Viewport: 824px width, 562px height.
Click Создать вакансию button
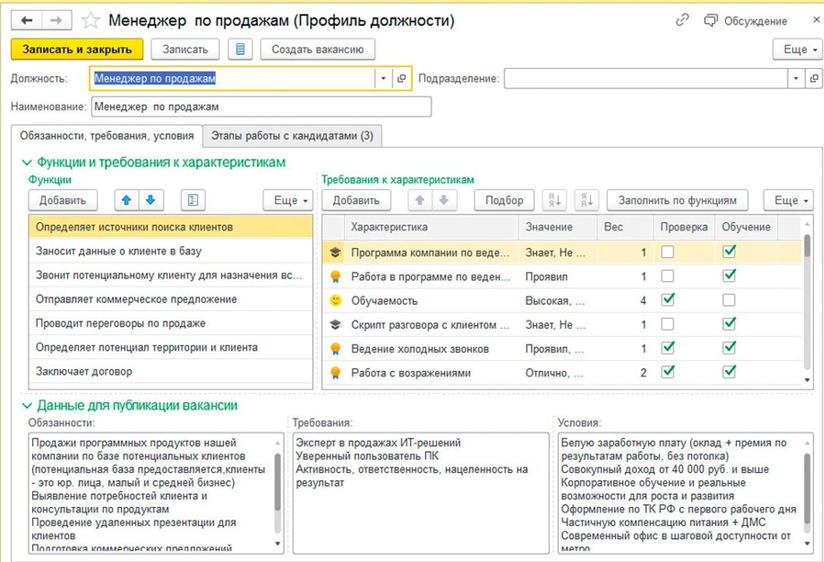317,49
